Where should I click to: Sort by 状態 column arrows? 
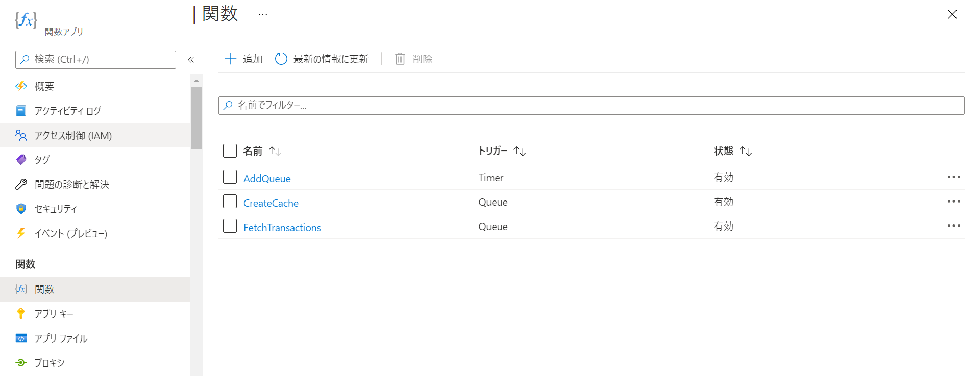point(746,151)
